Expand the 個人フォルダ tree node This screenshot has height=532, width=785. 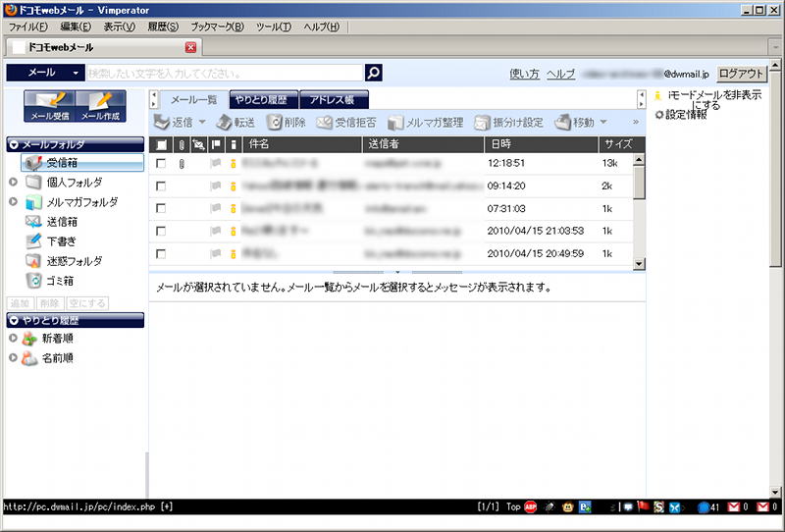(14, 182)
